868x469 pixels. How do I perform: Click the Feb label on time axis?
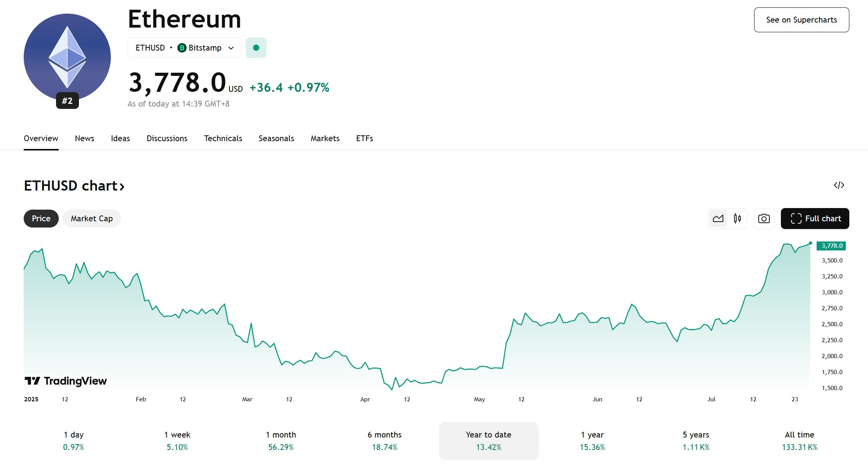(141, 399)
